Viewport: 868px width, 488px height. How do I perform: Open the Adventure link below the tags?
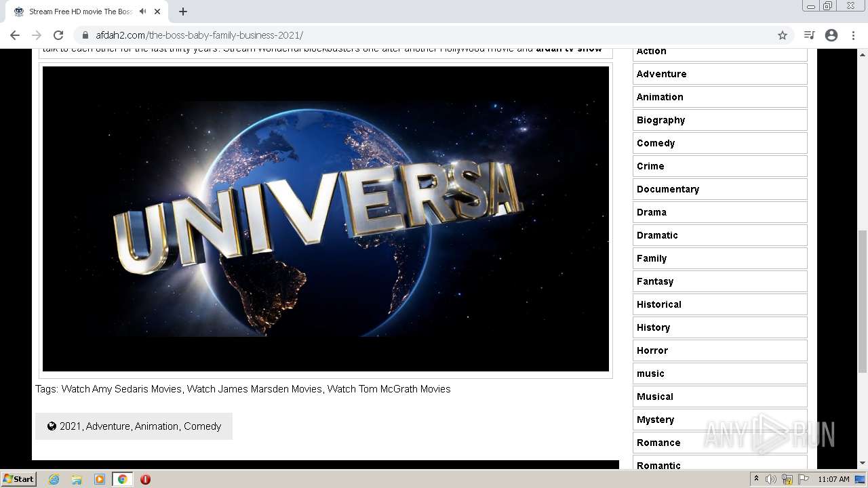click(108, 426)
